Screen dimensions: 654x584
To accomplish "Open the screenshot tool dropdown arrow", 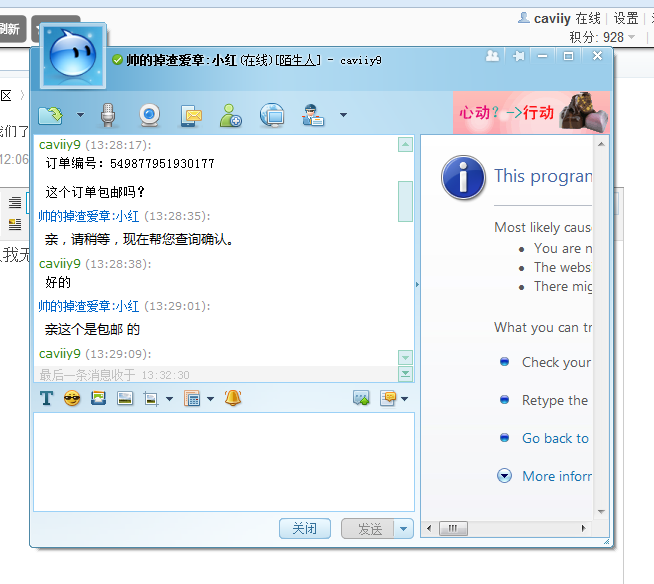I will click(x=169, y=400).
